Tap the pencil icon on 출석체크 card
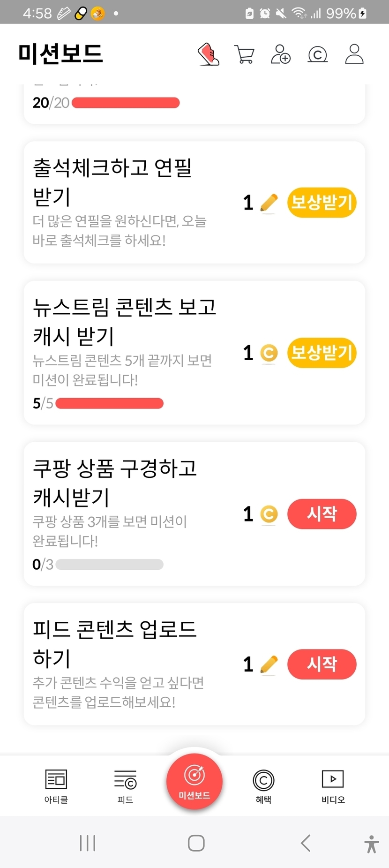This screenshot has height=868, width=389. click(269, 203)
